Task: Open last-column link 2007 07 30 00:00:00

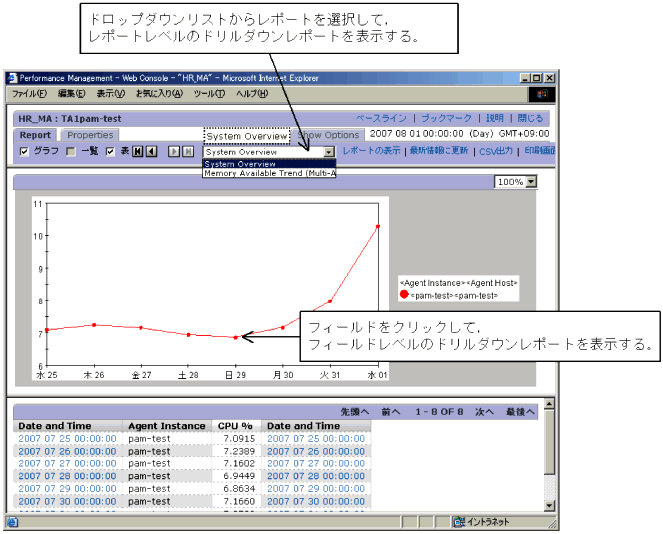Action: 316,501
